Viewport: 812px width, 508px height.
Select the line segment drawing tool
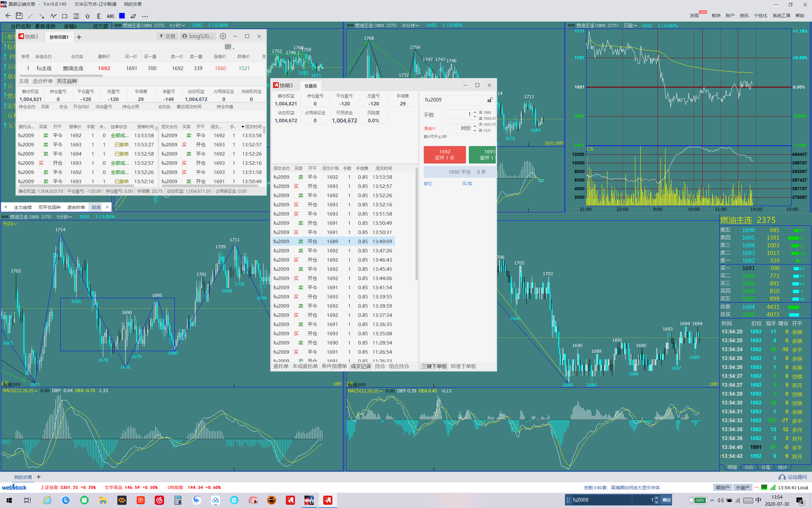(30, 16)
